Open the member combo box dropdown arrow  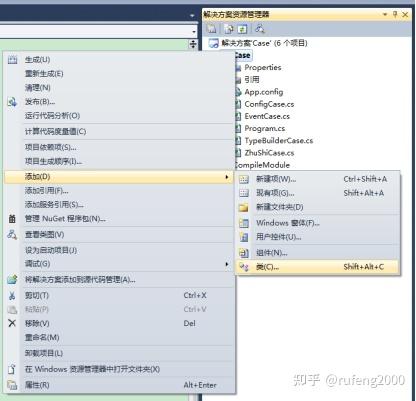coord(194,32)
